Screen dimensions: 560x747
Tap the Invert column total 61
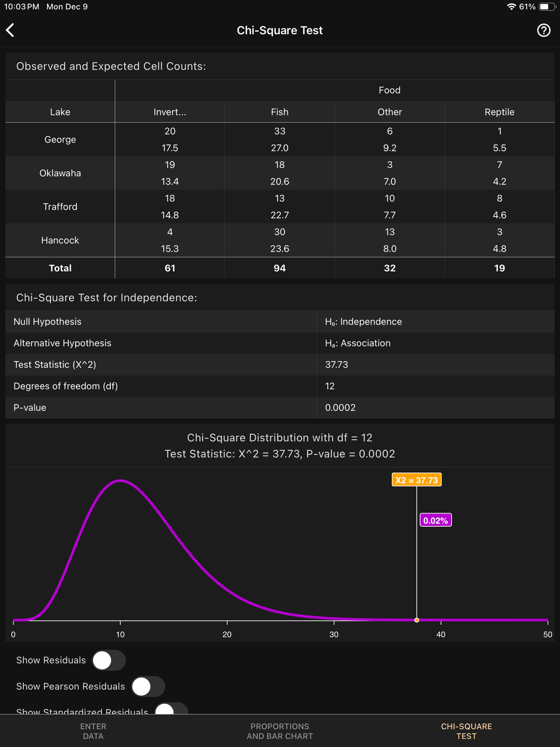(170, 268)
